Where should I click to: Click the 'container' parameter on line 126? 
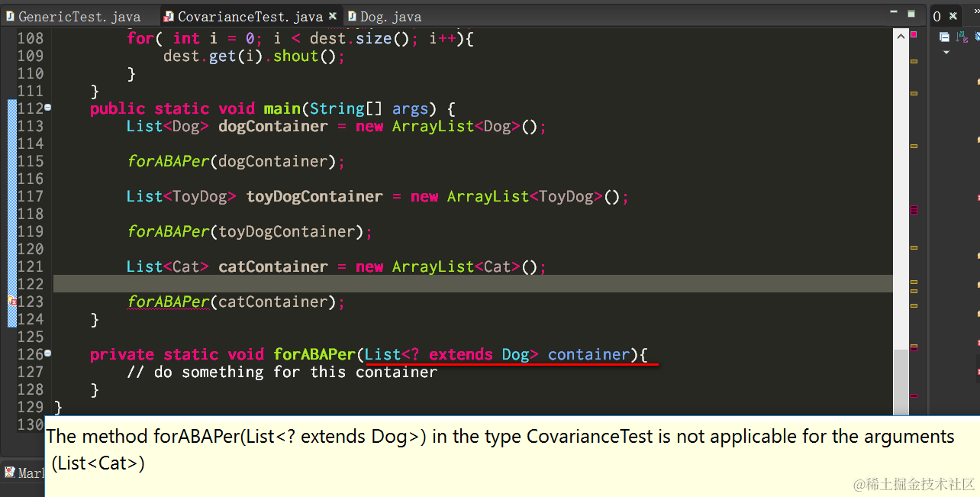tap(589, 354)
